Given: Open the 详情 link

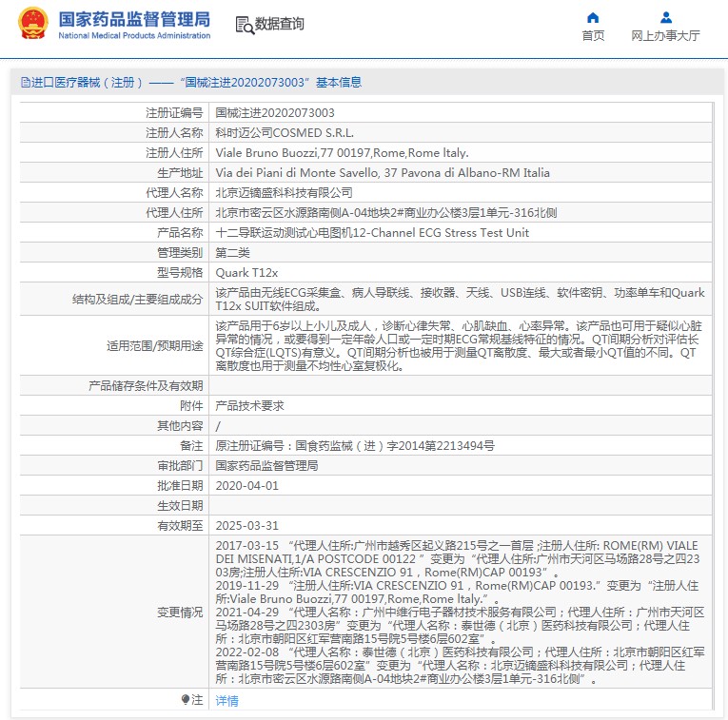Looking at the screenshot, I should 227,701.
